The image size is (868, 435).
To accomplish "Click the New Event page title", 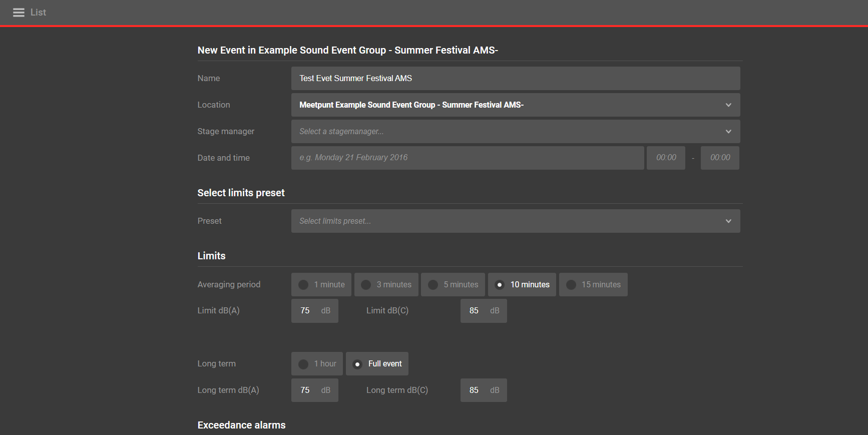I will point(347,50).
